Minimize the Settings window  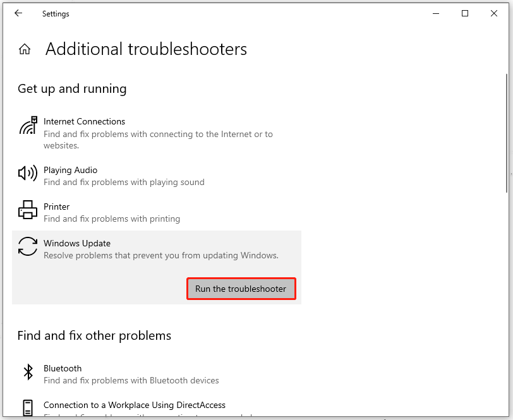[x=436, y=13]
